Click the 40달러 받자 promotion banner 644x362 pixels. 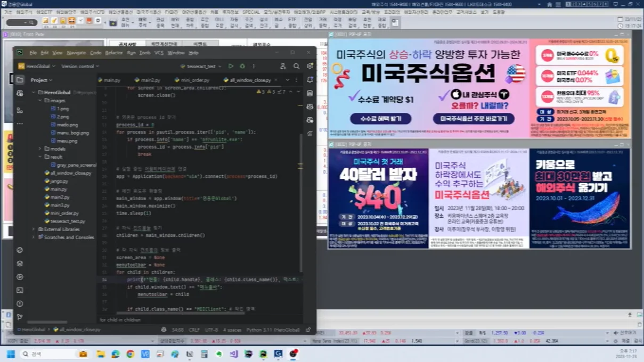(378, 198)
